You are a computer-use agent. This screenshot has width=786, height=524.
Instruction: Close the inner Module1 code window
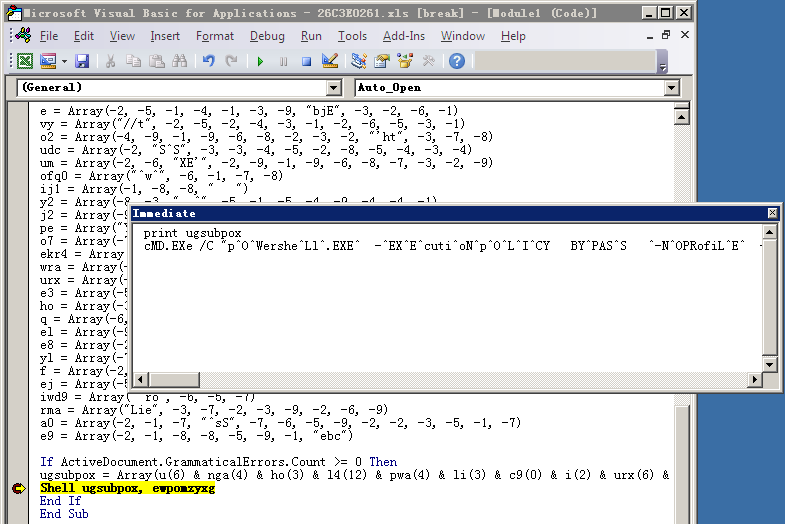pyautogui.click(x=685, y=35)
